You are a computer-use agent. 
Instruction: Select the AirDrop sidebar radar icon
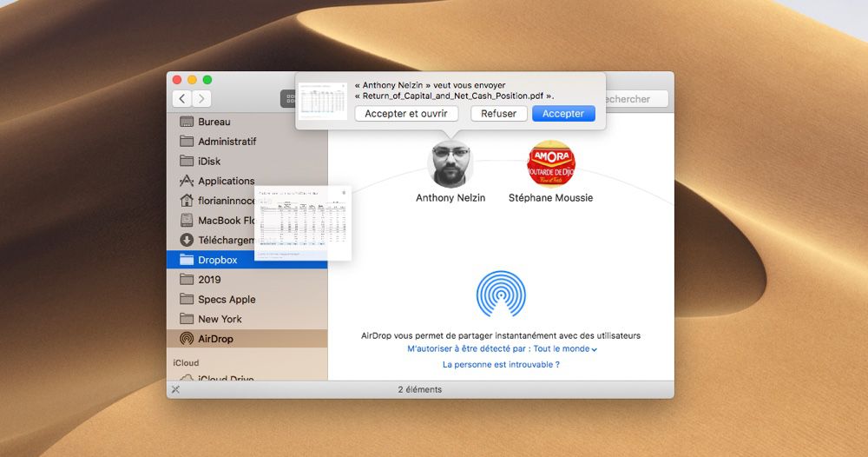(187, 339)
